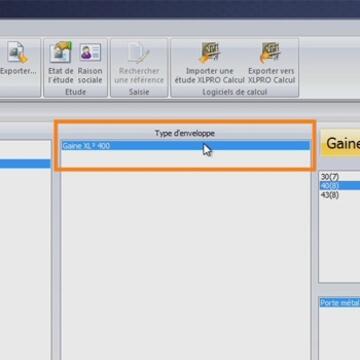
Task: Click blank area below 43(8) entry
Action: [339, 240]
